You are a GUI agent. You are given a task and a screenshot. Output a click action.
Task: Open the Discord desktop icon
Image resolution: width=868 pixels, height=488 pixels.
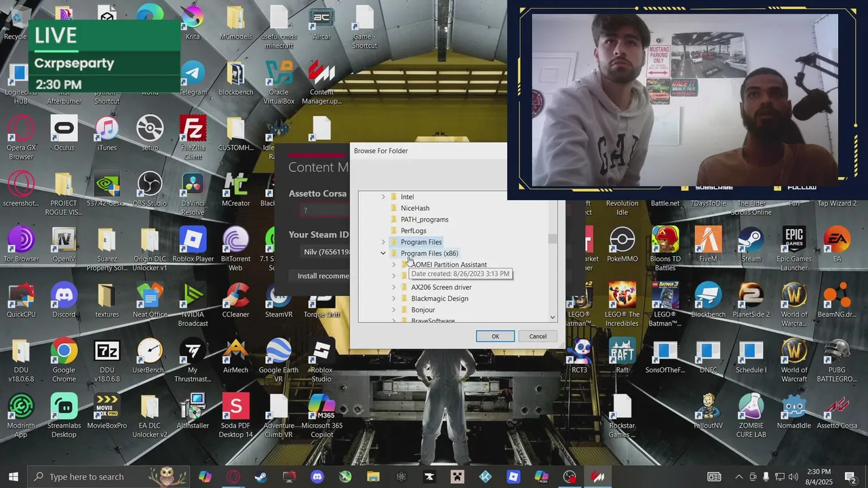point(64,300)
